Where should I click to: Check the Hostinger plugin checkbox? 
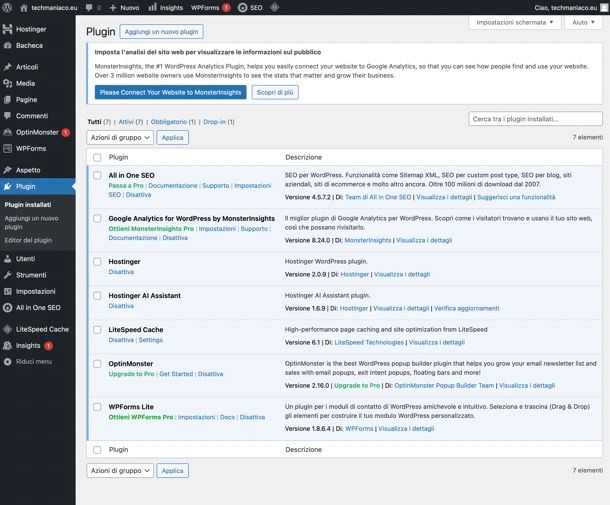[x=97, y=262]
